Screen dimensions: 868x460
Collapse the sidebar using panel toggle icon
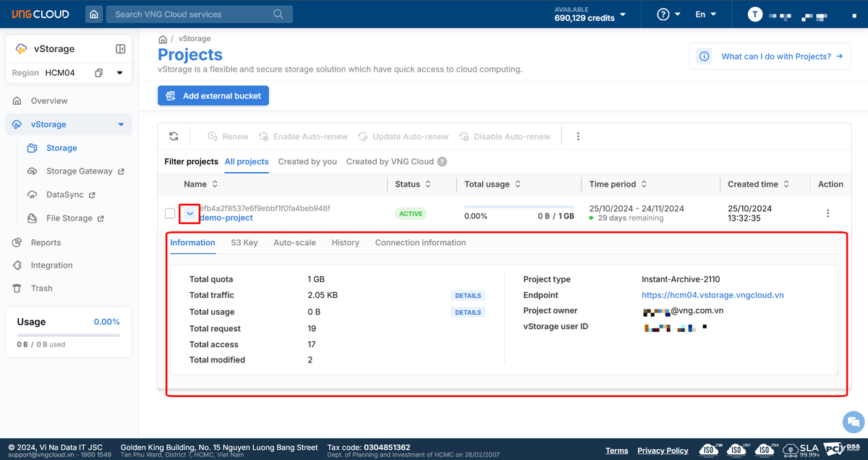121,49
